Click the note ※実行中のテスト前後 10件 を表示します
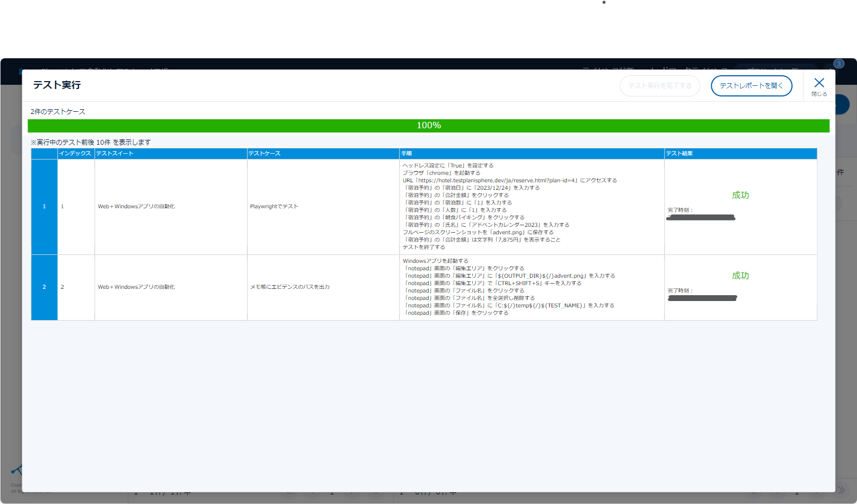 click(91, 143)
